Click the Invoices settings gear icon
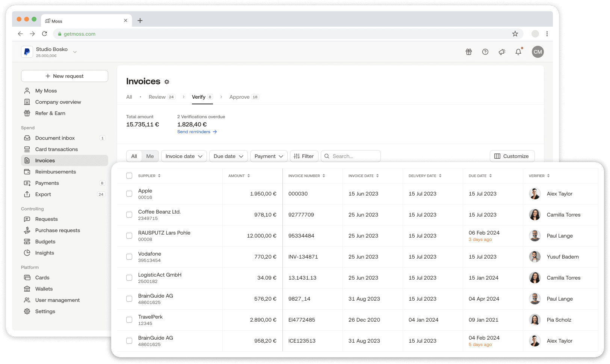The image size is (610, 364). (167, 82)
